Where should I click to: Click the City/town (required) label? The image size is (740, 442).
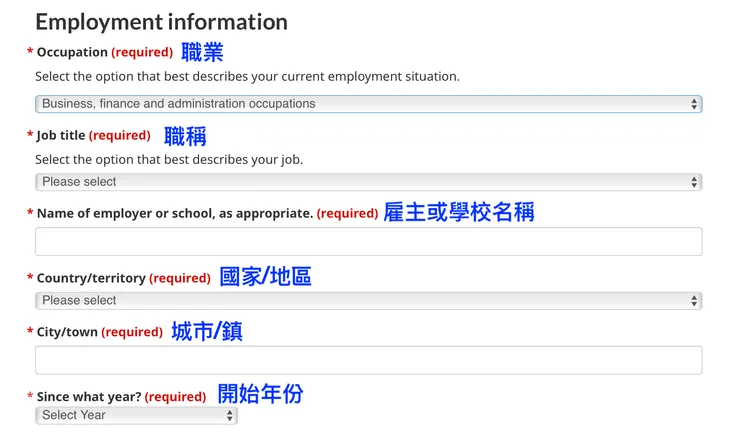coord(99,332)
